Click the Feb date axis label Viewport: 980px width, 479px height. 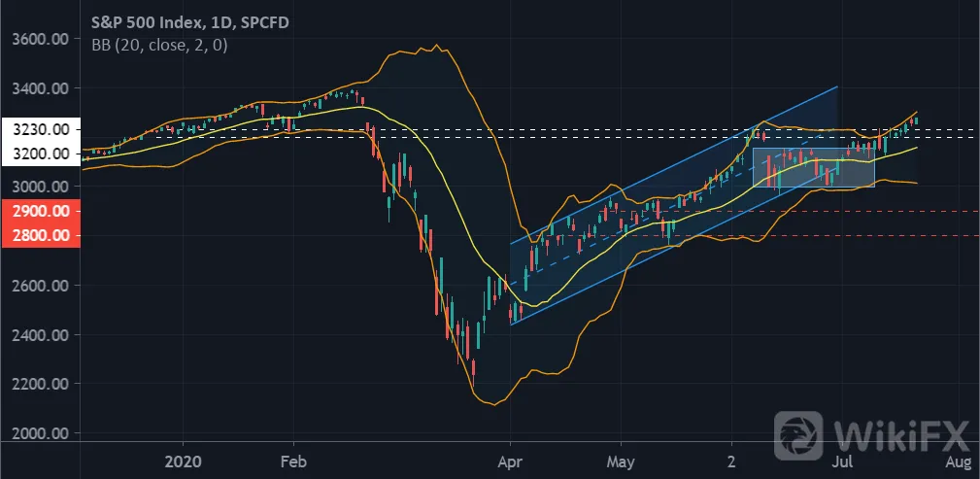pyautogui.click(x=293, y=462)
